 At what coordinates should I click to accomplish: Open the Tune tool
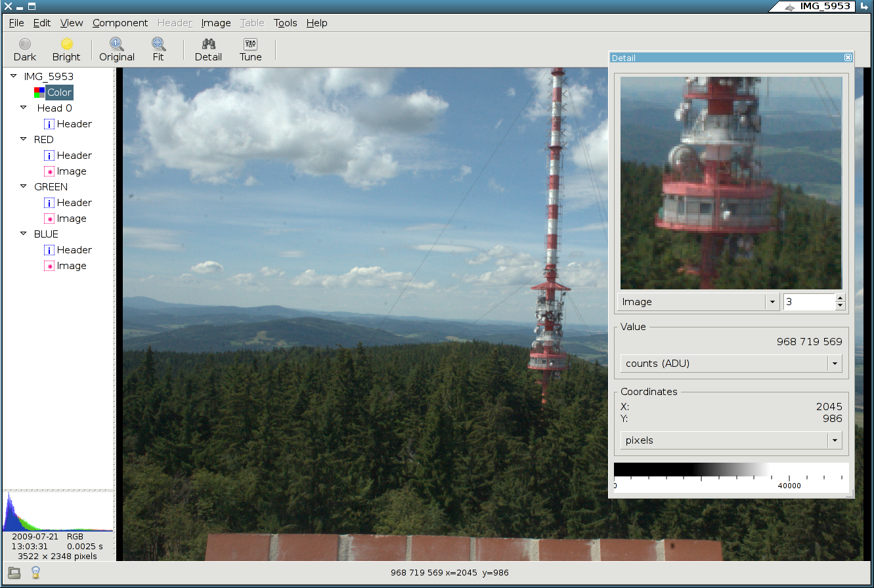[x=250, y=45]
